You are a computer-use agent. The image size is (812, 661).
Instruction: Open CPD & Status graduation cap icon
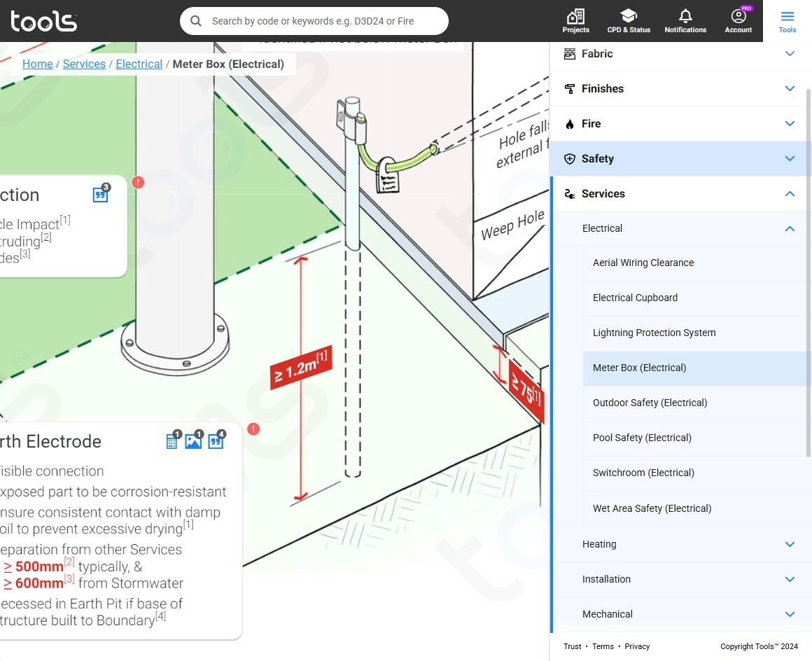[x=628, y=16]
